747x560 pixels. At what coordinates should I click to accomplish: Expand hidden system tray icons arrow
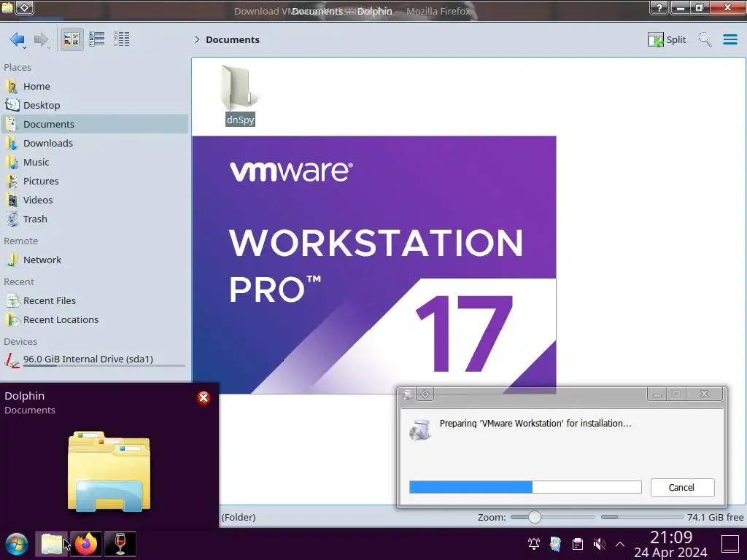click(x=620, y=544)
